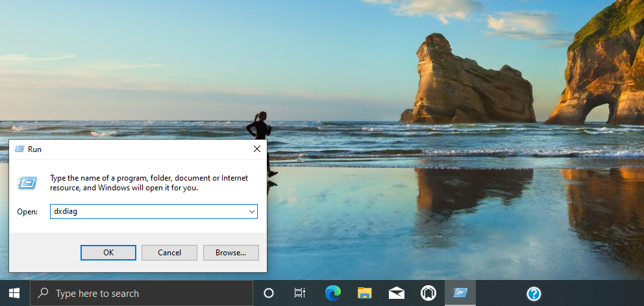
Task: Open Cortana circle icon on taskbar
Action: click(x=269, y=293)
